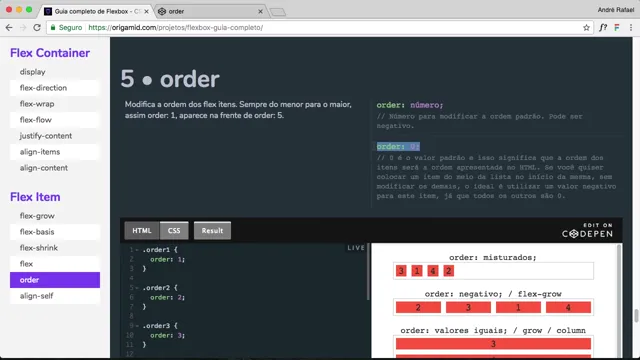Viewport: 640px width, 360px height.
Task: Click wide red box 3 in negativo row
Action: click(468, 307)
